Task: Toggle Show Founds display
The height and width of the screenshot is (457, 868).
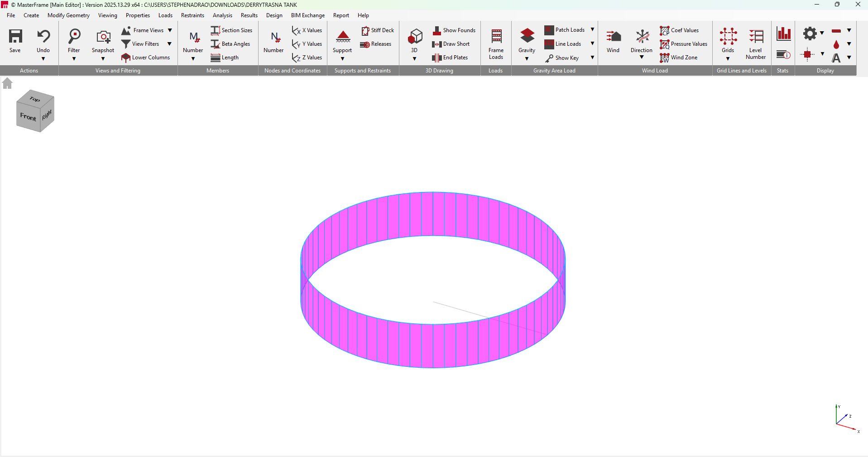Action: click(454, 30)
